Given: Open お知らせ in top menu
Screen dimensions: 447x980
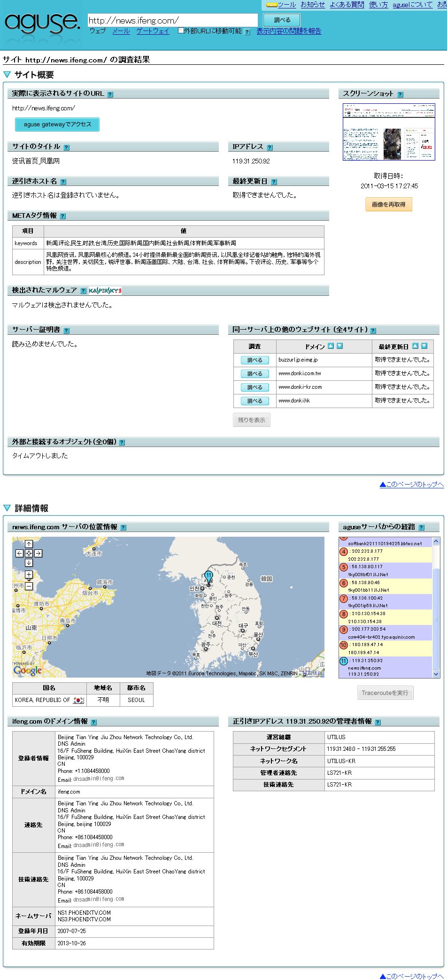Looking at the screenshot, I should (x=313, y=5).
